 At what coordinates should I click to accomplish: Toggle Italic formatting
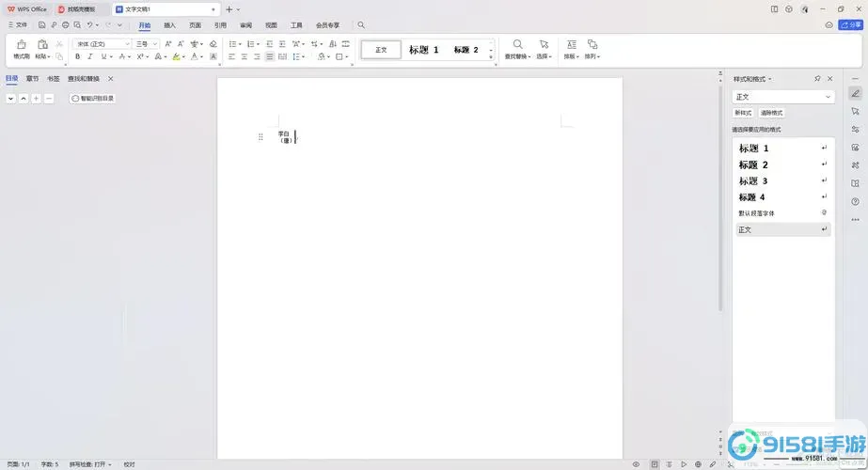(90, 56)
